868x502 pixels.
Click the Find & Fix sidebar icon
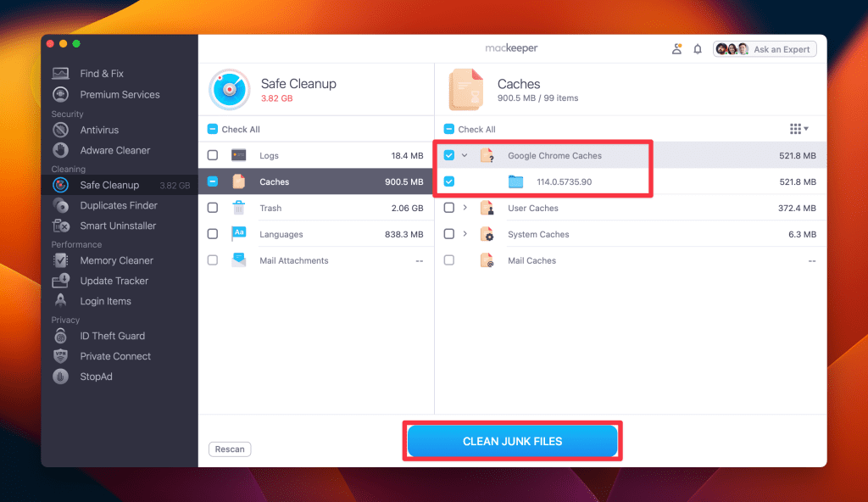point(60,73)
